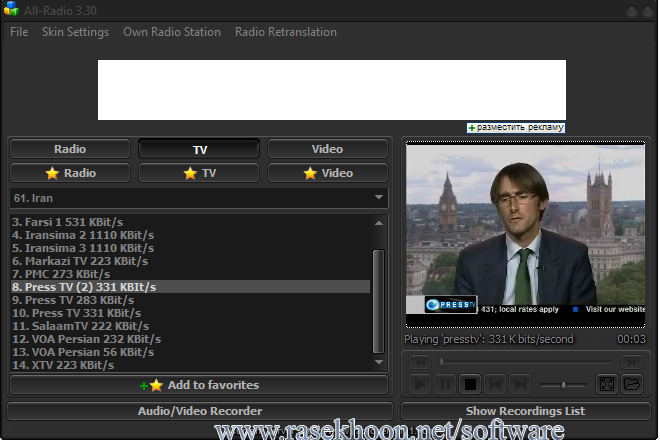Select '12. VOA Persian 232 KBit/s' channel
This screenshot has width=660, height=442.
click(x=87, y=339)
